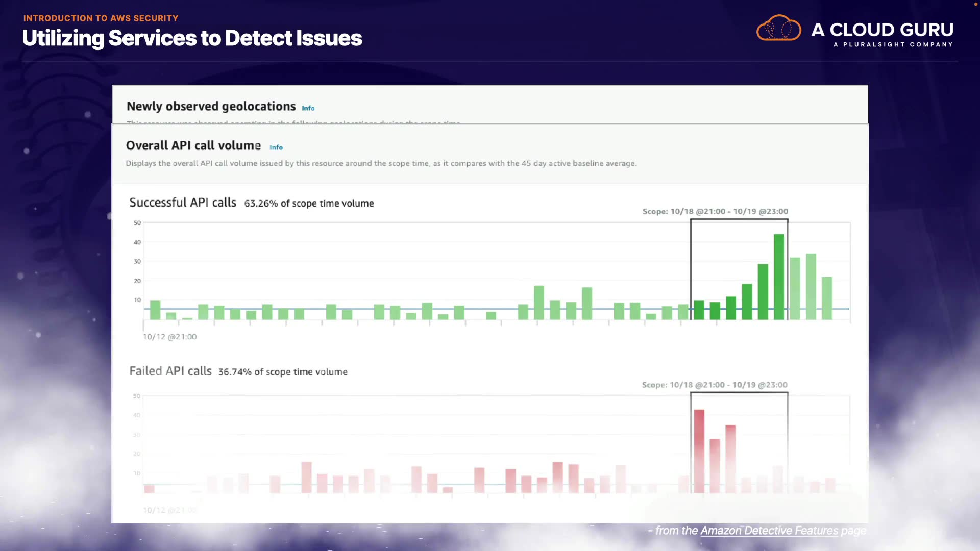Screen dimensions: 980x551
Task: Click the tallest dark green bar in Successful API calls
Action: point(778,277)
